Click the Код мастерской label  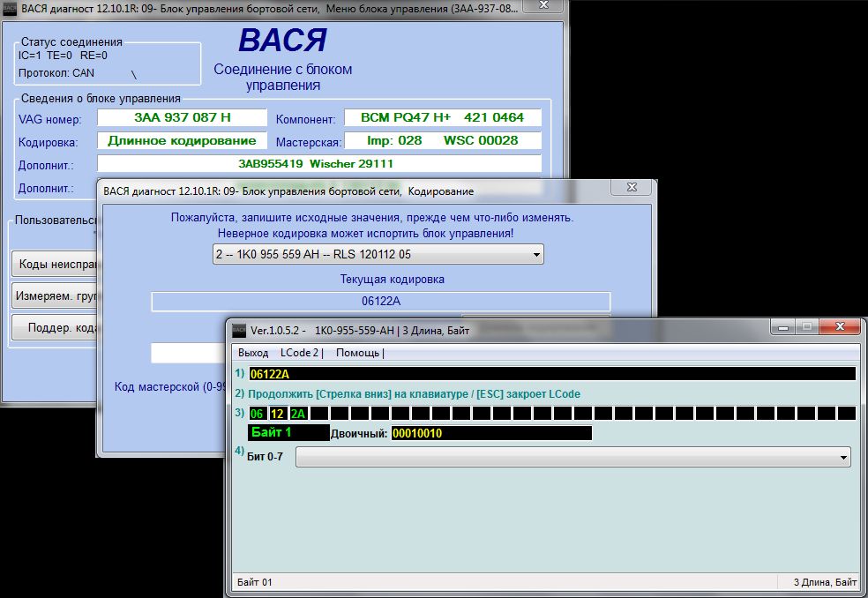(170, 386)
